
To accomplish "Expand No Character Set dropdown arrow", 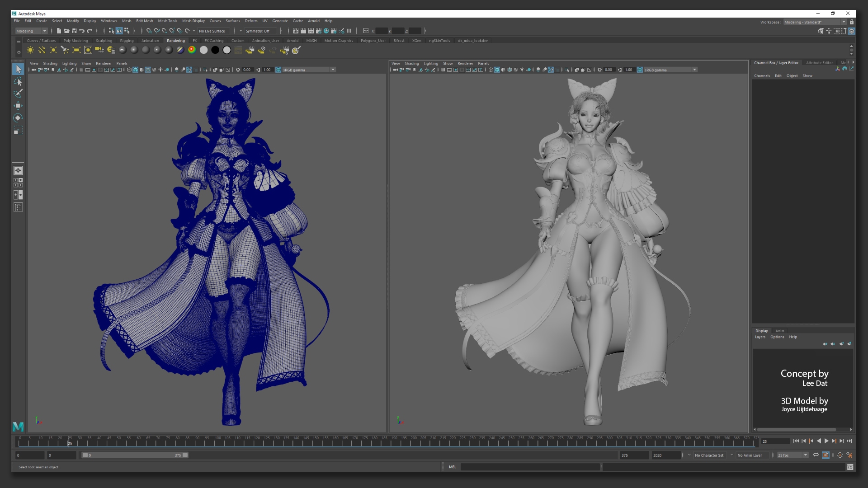I will 689,455.
